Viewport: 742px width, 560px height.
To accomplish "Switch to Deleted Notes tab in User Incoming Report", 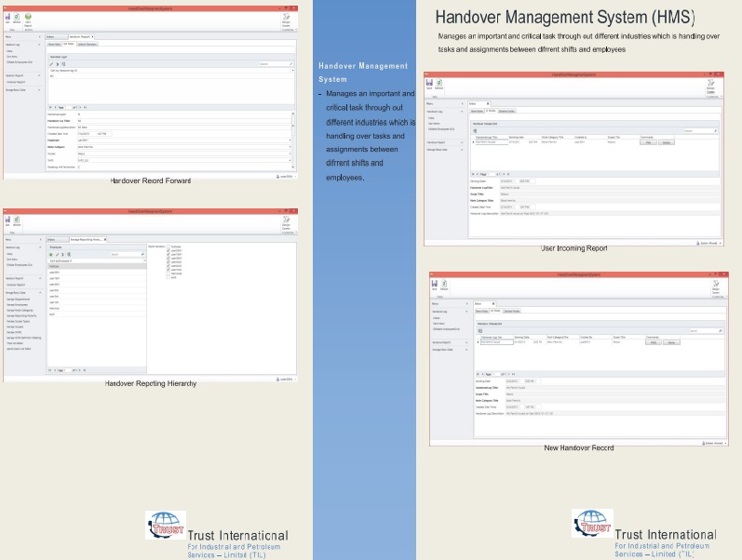I will point(506,111).
